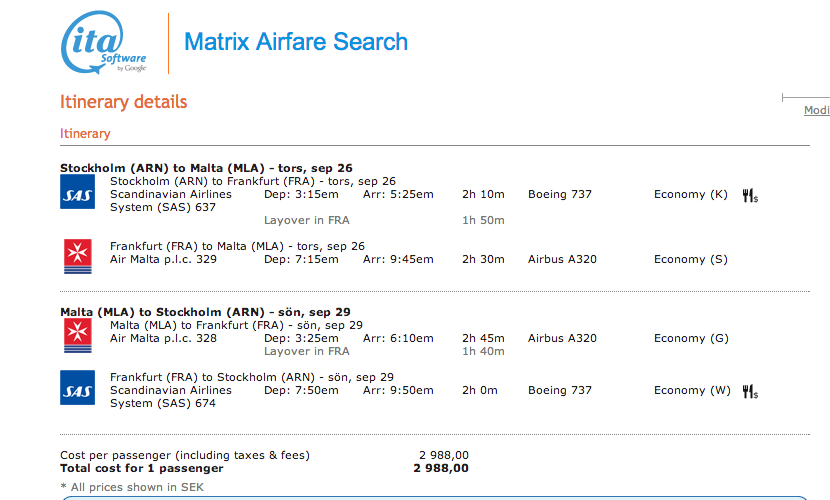Click the ITA Software logo

(x=104, y=42)
